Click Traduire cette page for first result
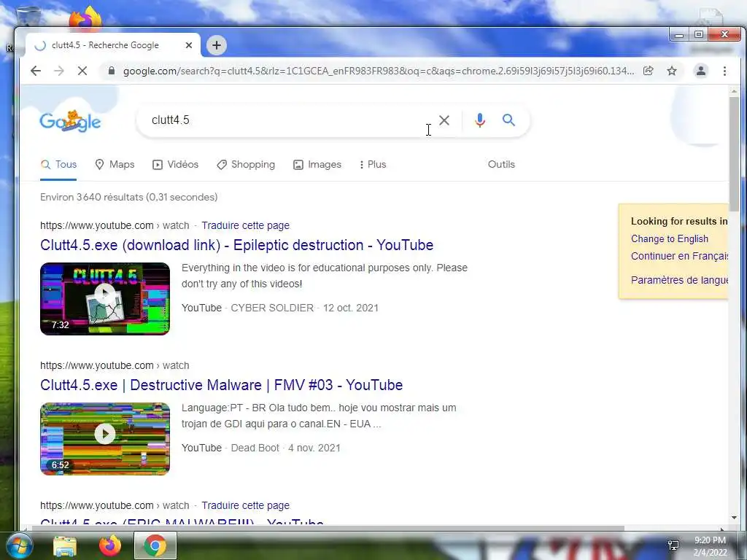747x560 pixels. [245, 225]
